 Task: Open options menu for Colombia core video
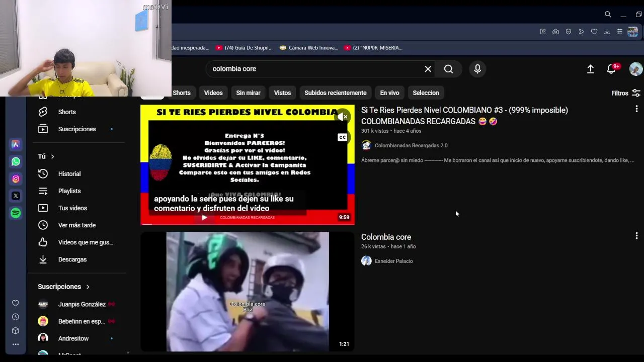coord(636,235)
